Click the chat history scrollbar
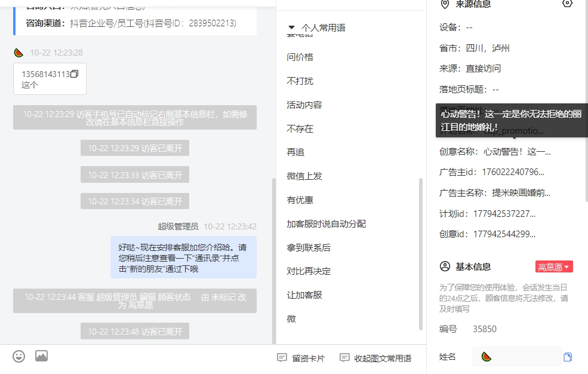Image resolution: width=588 pixels, height=374 pixels. [x=274, y=260]
